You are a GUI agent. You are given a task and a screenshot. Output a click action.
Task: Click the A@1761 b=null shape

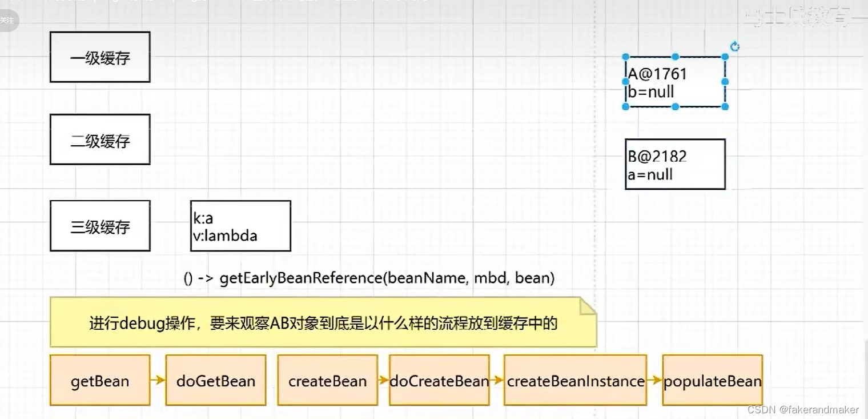(x=675, y=82)
